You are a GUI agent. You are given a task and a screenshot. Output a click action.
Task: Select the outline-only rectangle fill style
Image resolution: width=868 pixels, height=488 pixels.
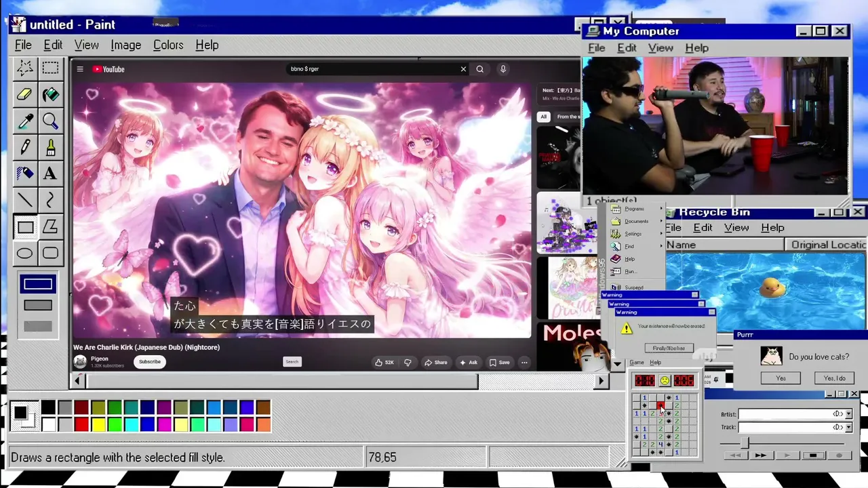coord(38,285)
